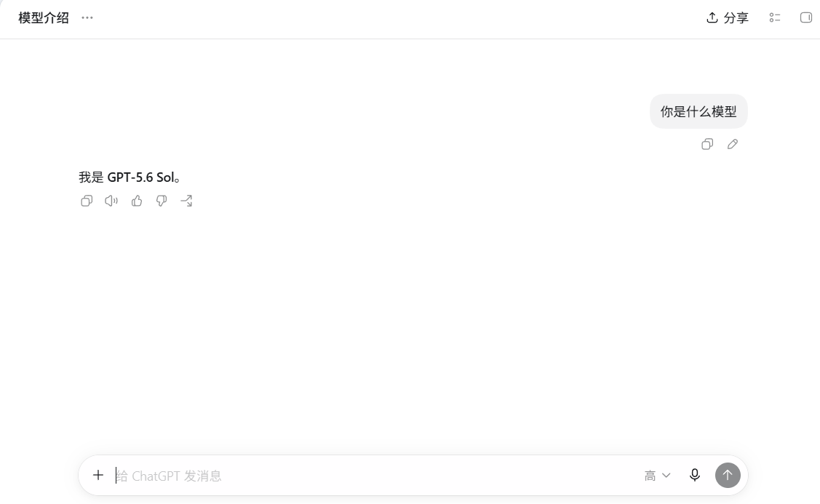Click the down chevron beside 高
Viewport: 820px width, 504px height.
(666, 476)
